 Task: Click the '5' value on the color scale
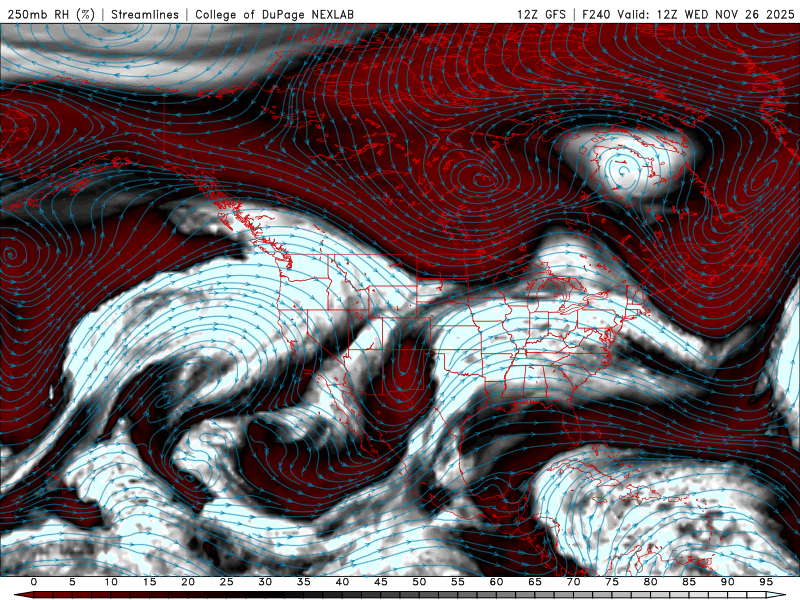[72, 582]
